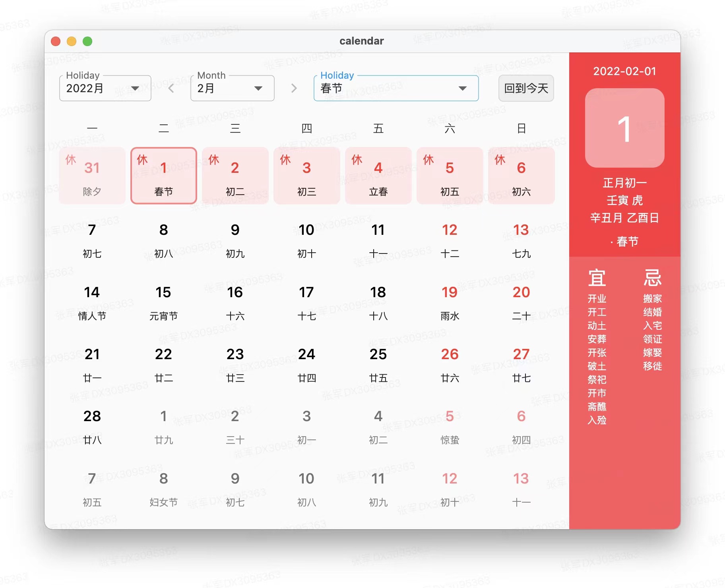The width and height of the screenshot is (725, 588).
Task: Click the 壬寅 虎 zodiac year text
Action: point(625,200)
